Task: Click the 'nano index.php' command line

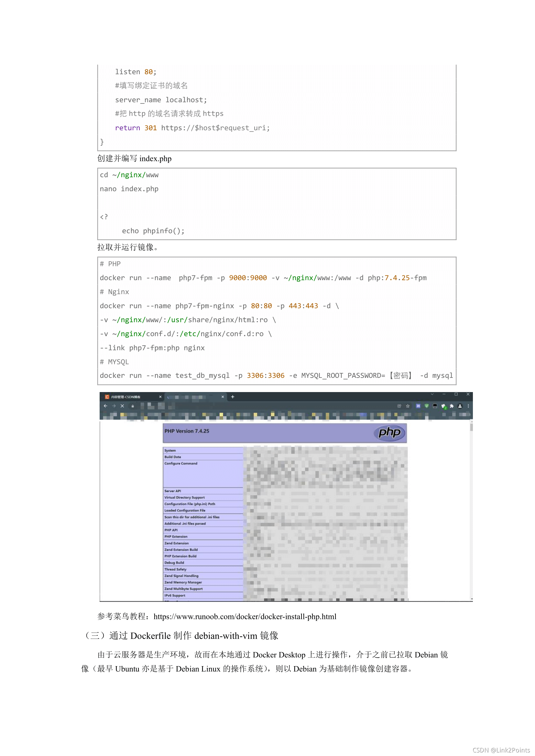Action: click(x=129, y=189)
